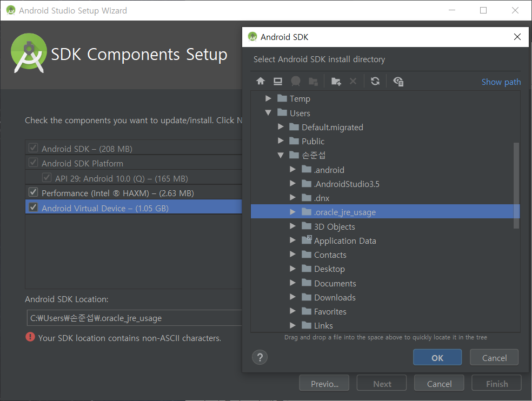Jump to the Home directory in the file chooser
The image size is (532, 401).
pos(260,81)
